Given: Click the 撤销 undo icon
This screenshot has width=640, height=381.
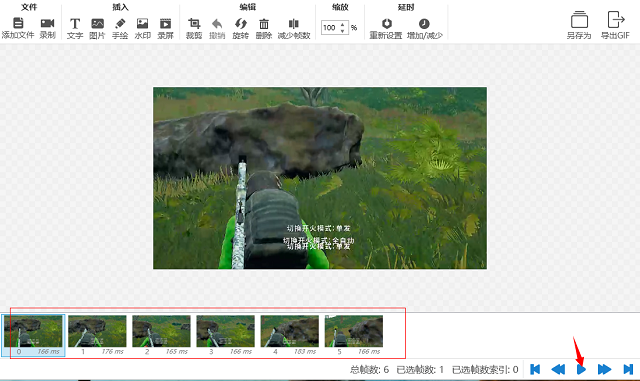Looking at the screenshot, I should pos(217,24).
